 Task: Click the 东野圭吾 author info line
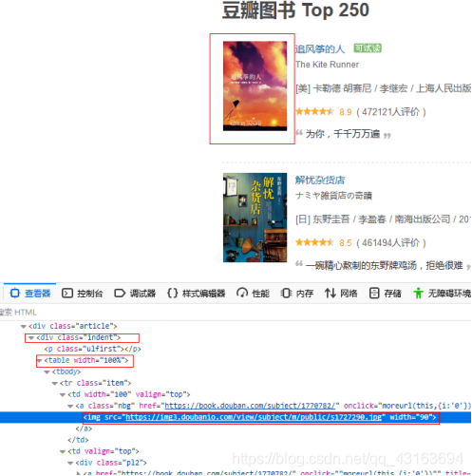[383, 219]
